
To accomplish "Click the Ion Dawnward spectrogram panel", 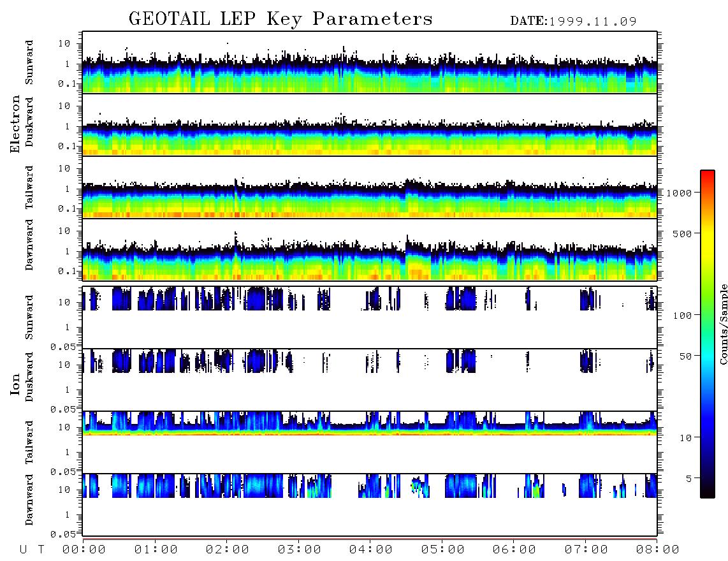I will (x=370, y=504).
